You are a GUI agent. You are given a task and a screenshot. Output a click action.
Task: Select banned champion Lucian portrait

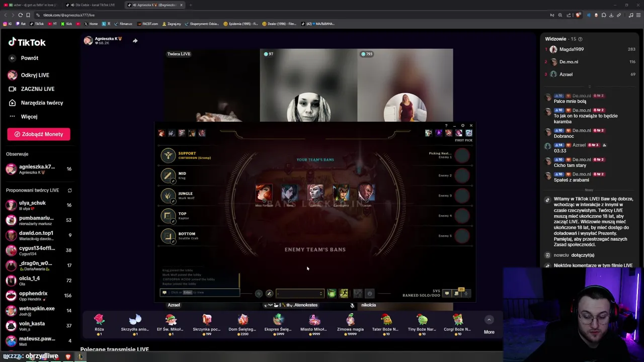[x=367, y=193]
